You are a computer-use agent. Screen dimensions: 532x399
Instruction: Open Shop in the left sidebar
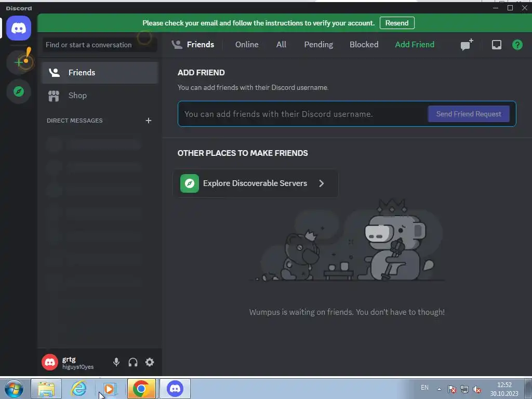pos(100,96)
